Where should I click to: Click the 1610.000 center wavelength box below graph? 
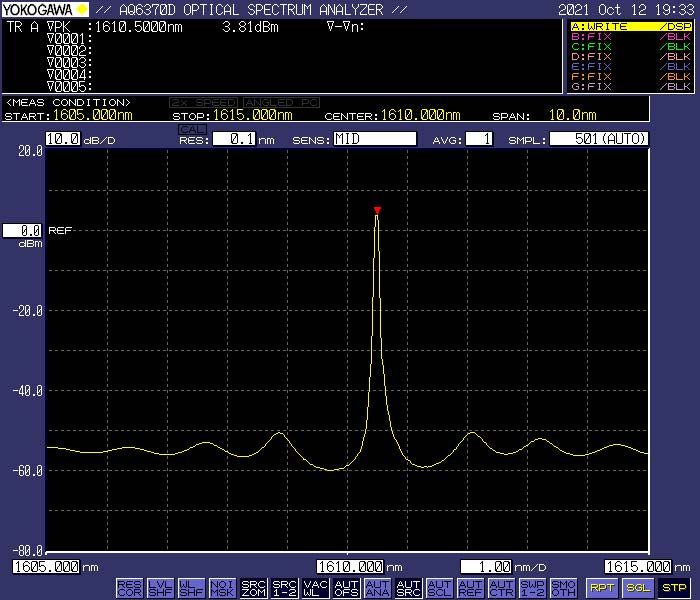(350, 567)
